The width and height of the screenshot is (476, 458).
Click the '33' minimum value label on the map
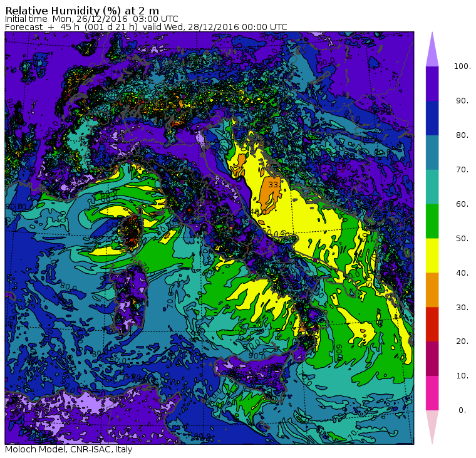(x=273, y=184)
